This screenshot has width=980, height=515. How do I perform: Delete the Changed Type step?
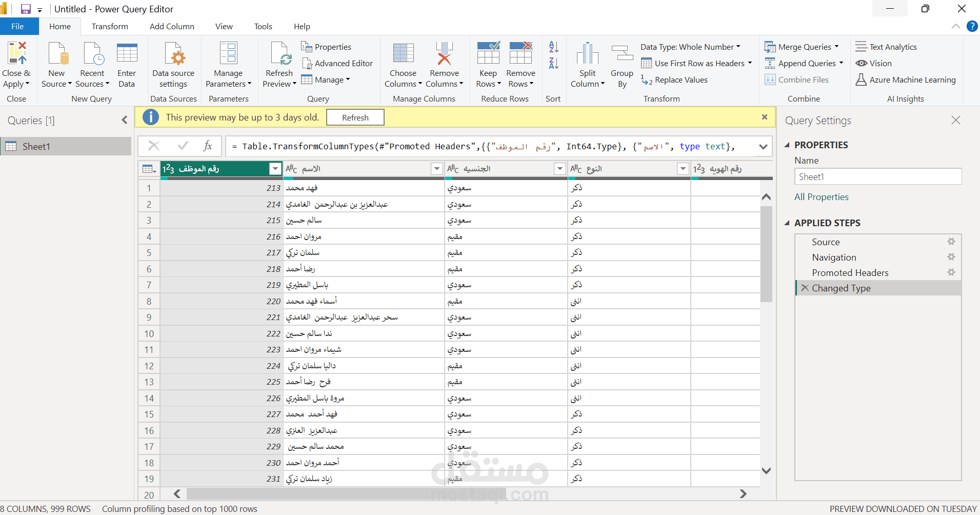[805, 288]
